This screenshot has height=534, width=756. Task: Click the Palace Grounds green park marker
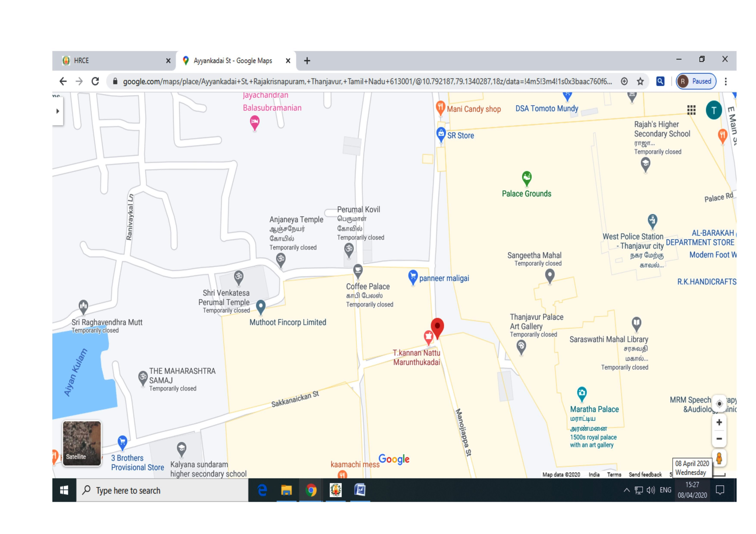pos(527,178)
